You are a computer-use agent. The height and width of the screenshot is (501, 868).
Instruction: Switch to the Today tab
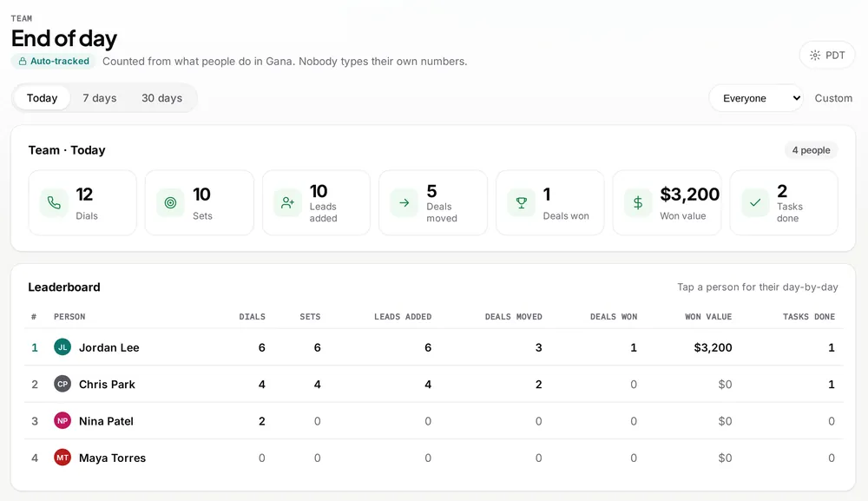[42, 98]
